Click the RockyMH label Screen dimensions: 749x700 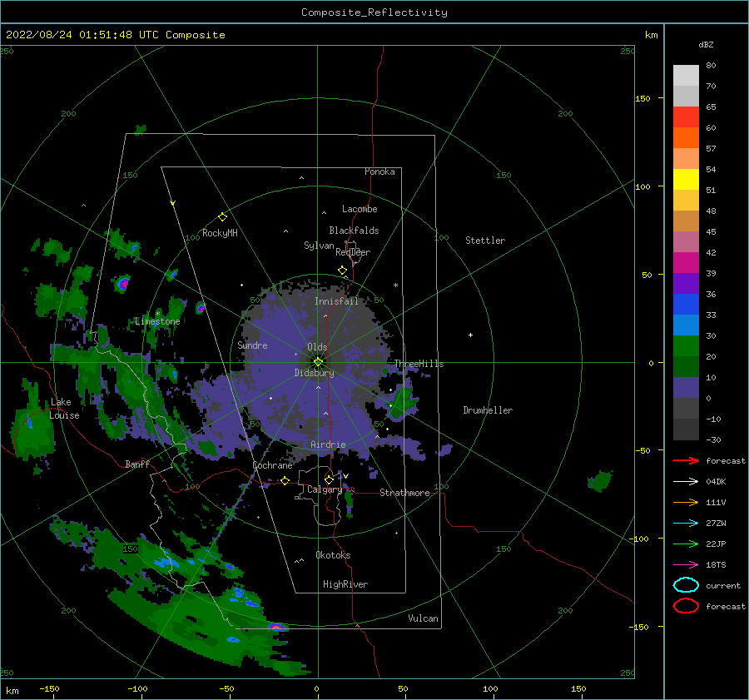(x=220, y=233)
